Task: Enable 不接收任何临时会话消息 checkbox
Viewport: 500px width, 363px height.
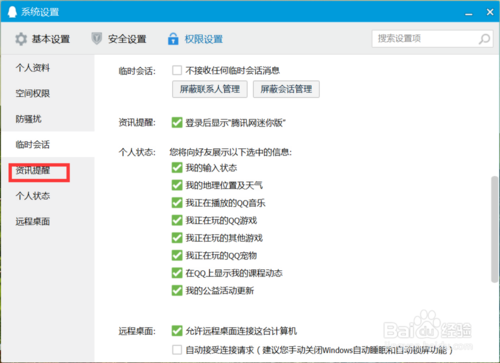Action: pos(177,70)
